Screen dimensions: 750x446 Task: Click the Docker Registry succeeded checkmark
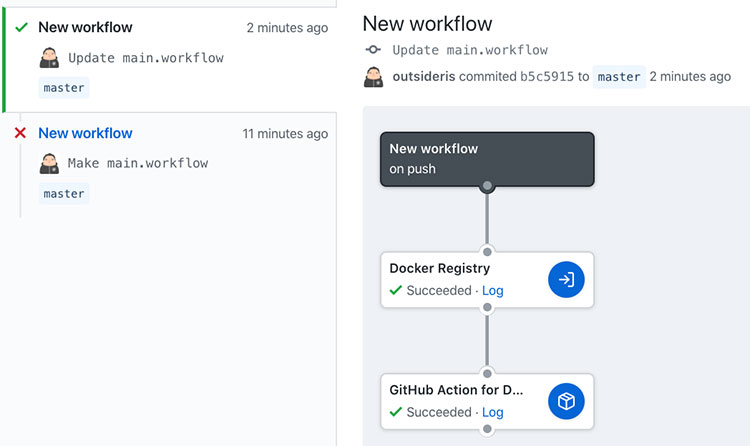coord(396,290)
